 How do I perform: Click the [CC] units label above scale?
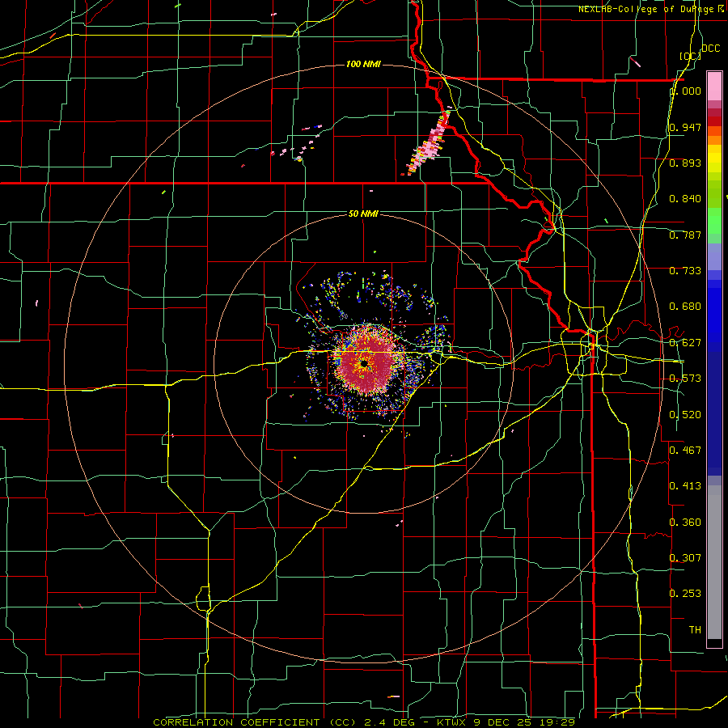coord(690,56)
